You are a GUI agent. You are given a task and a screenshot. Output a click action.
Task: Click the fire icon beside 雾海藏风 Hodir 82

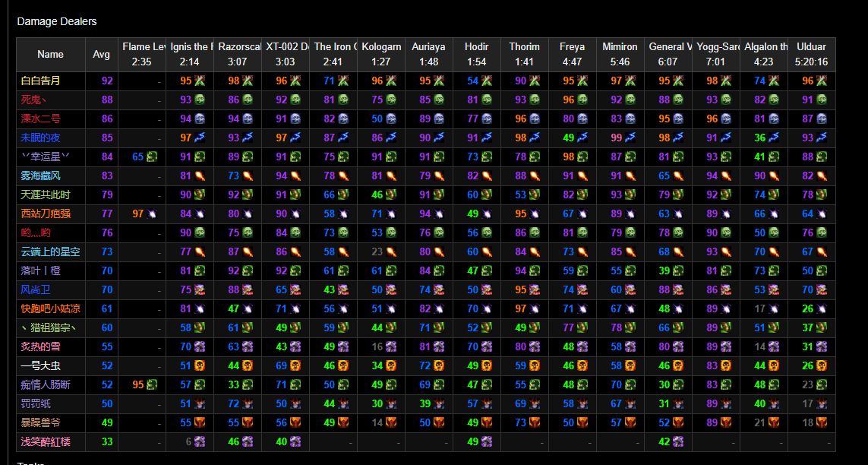(x=487, y=176)
